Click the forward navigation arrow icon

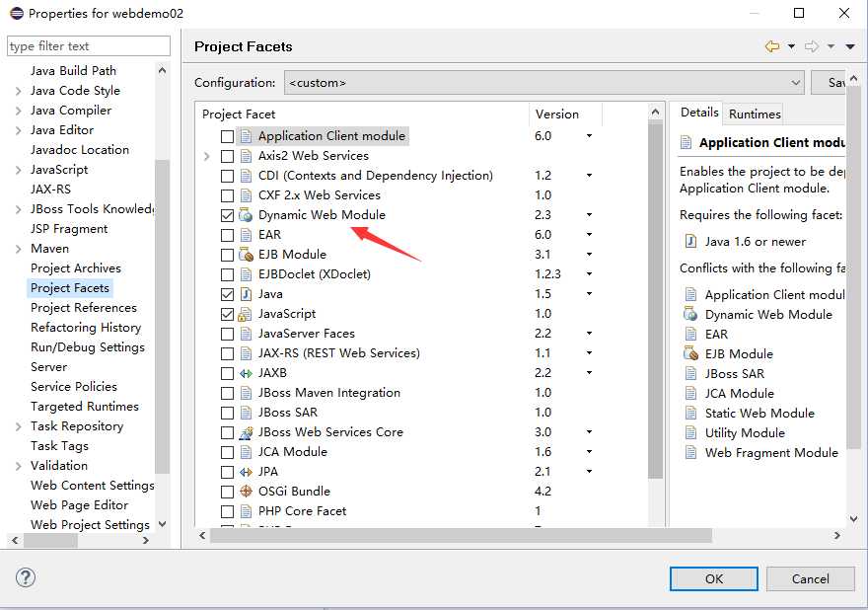(x=812, y=46)
